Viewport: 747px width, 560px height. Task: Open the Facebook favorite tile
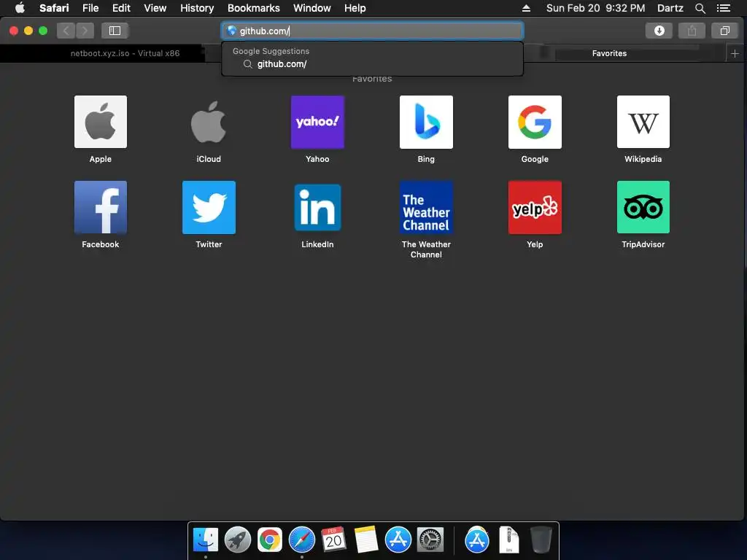point(101,207)
